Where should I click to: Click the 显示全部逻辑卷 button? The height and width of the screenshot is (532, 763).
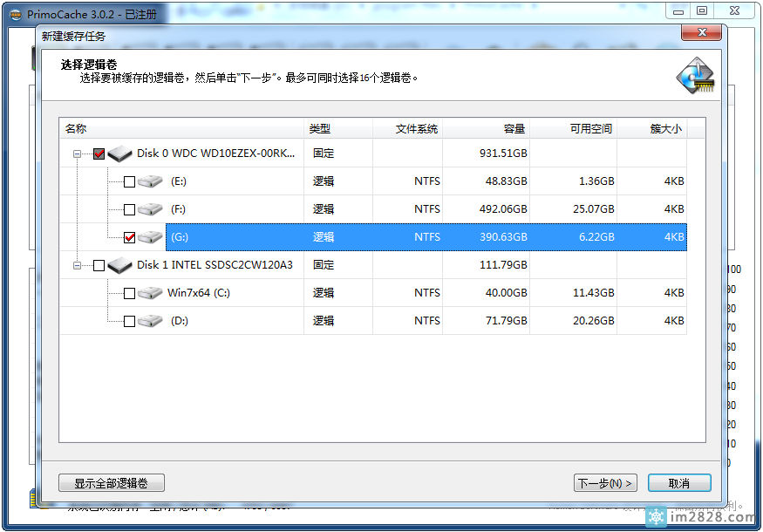(111, 482)
